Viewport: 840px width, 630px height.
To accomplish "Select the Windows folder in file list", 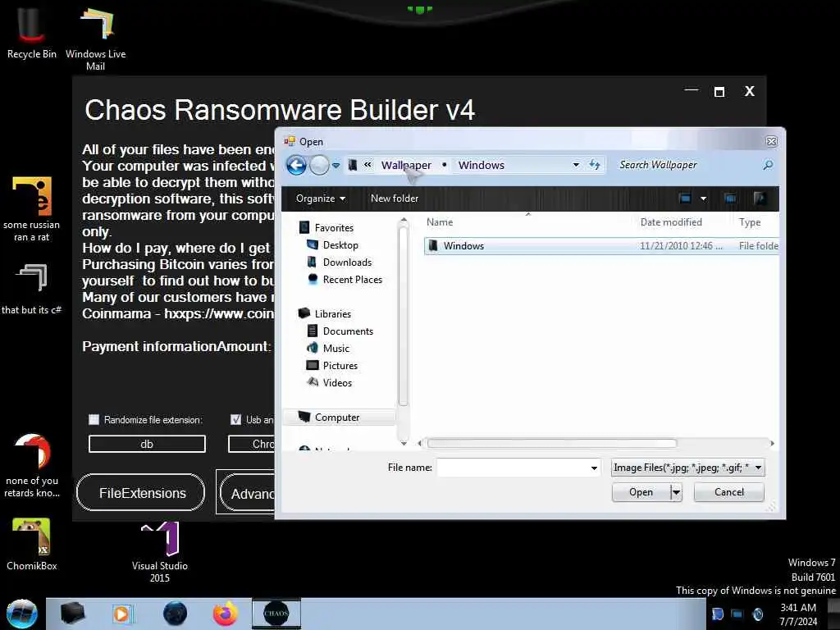I will 601,246.
